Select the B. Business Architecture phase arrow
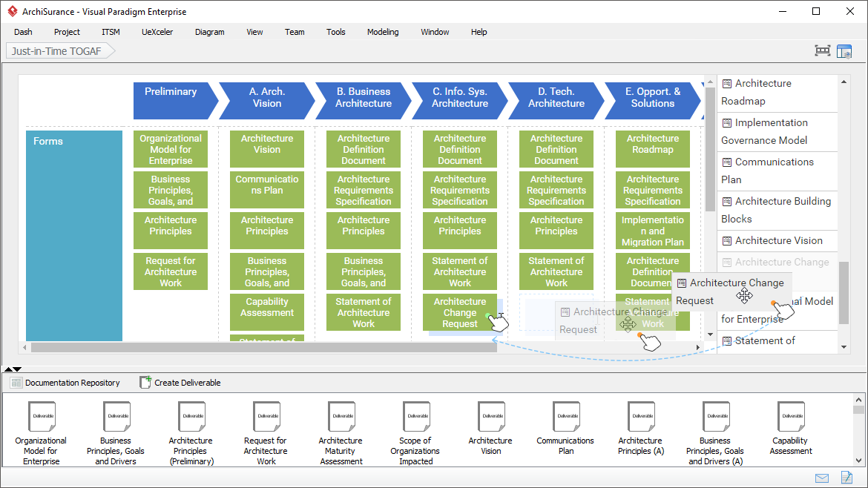The width and height of the screenshot is (868, 488). pos(364,101)
